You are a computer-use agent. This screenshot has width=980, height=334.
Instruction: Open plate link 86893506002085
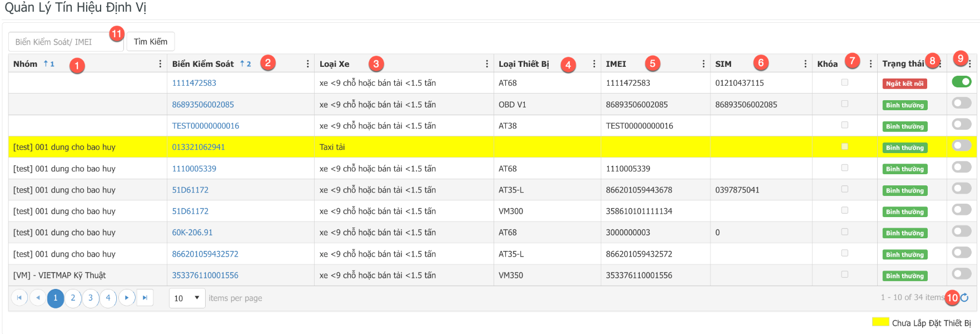point(203,105)
